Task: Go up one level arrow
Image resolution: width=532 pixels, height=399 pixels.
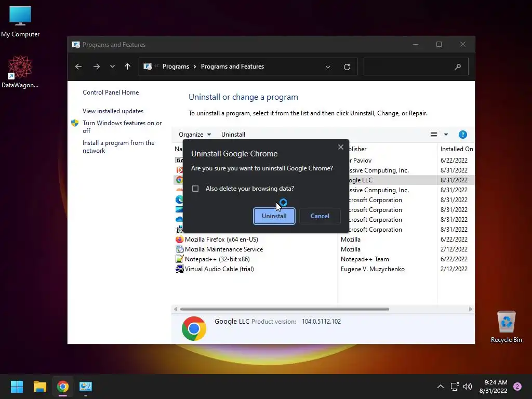Action: coord(128,66)
